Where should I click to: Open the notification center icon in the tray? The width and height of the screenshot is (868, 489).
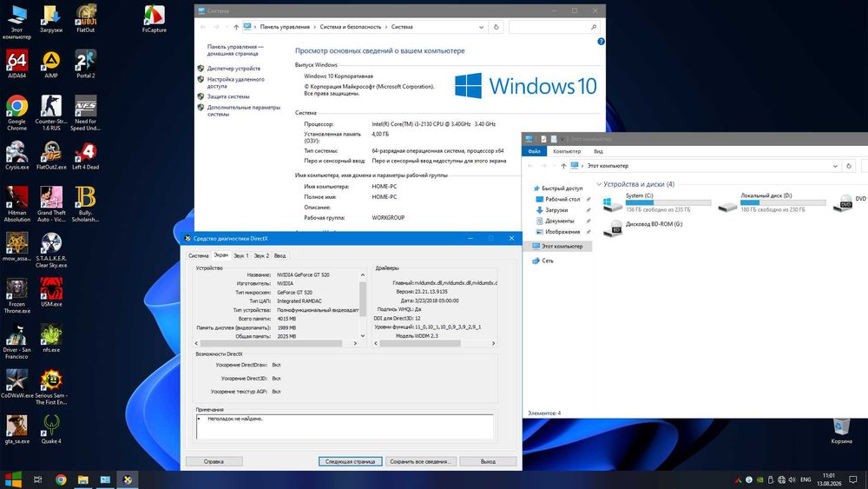853,479
